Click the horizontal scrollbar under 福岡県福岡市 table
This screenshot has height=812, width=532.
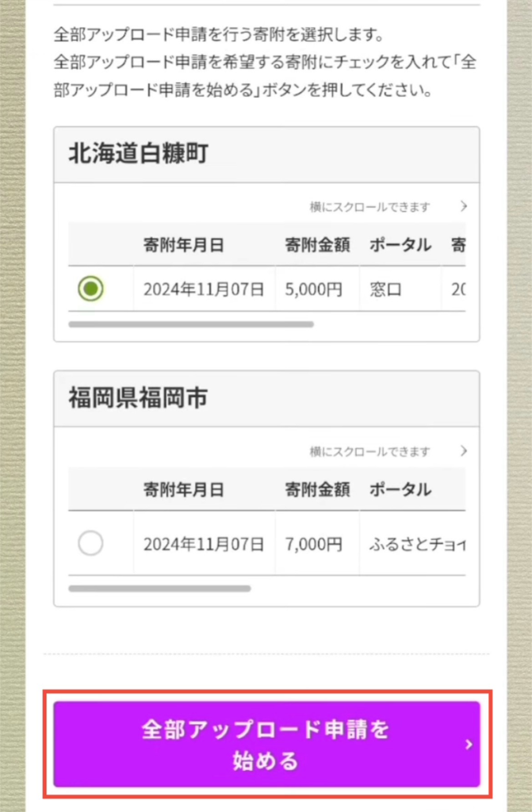(x=159, y=588)
